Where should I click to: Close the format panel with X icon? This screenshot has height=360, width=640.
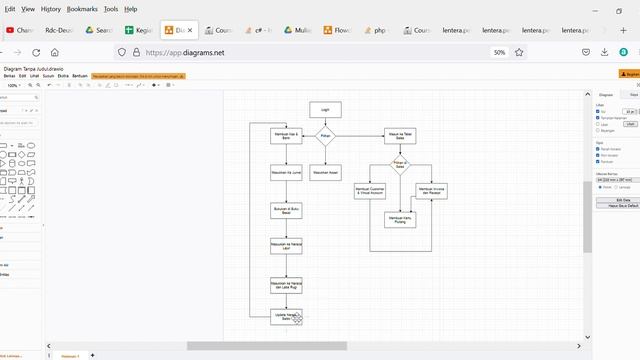point(638,85)
